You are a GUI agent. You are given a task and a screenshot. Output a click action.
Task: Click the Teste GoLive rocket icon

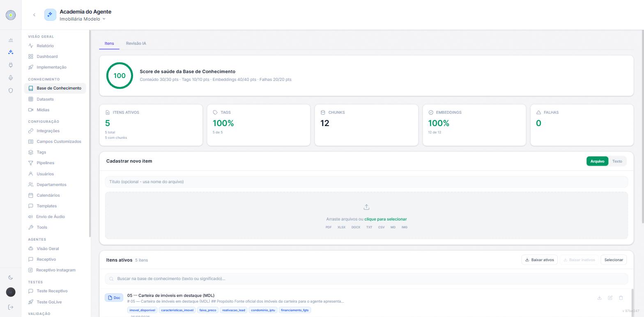click(x=31, y=302)
